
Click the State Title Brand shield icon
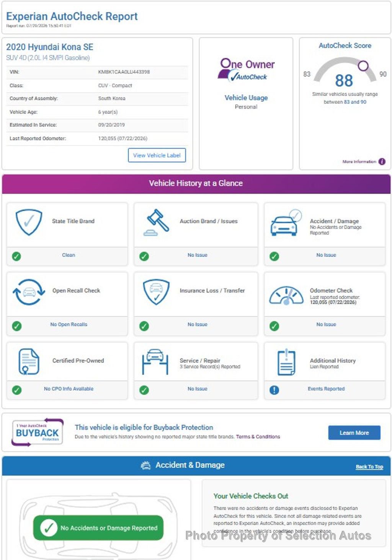coord(29,222)
